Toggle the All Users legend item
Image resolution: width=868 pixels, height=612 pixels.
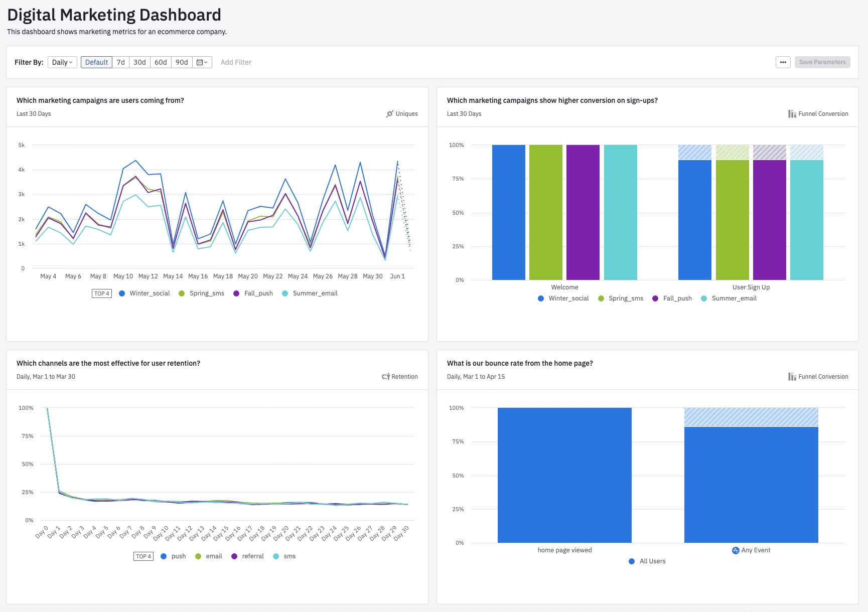(x=647, y=561)
